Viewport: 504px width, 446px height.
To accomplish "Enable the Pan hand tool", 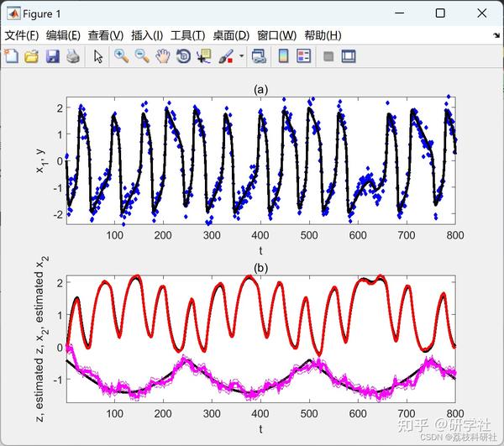I will [x=163, y=56].
